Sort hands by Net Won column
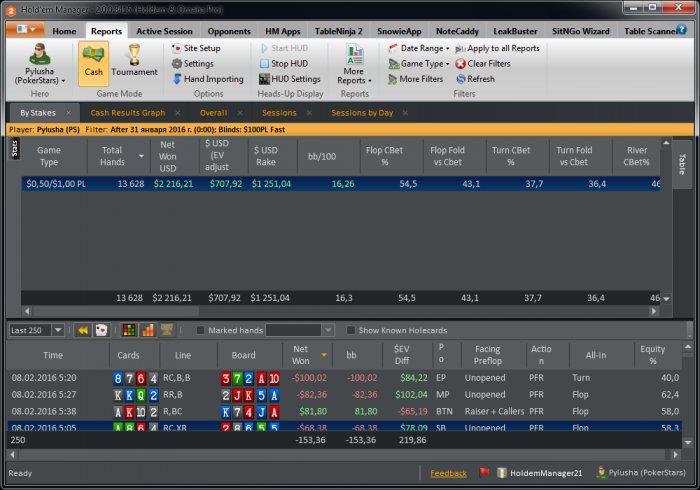Viewport: 700px width, 490px height. pyautogui.click(x=308, y=355)
